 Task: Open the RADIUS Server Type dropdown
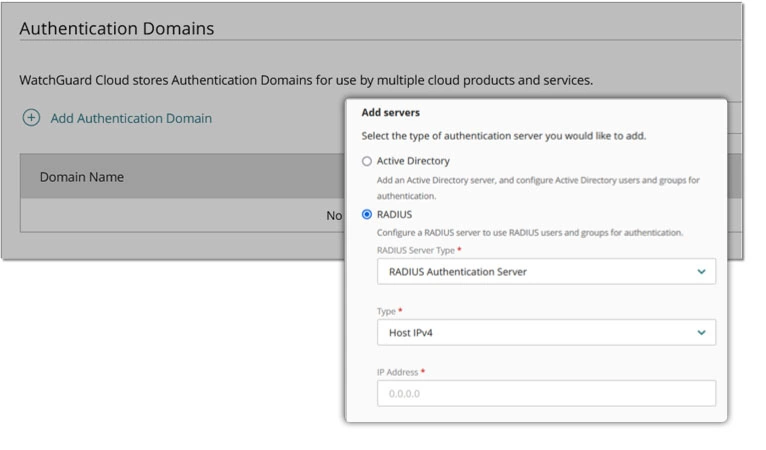546,272
